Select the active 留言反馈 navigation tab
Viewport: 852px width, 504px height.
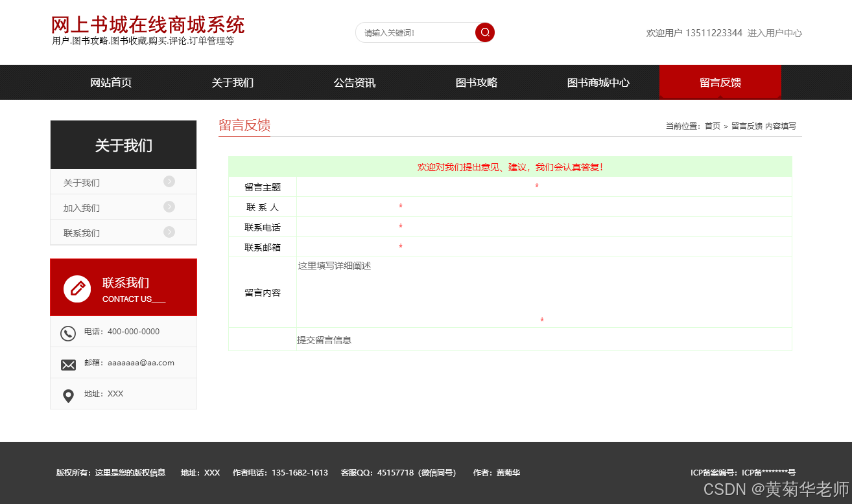[720, 82]
